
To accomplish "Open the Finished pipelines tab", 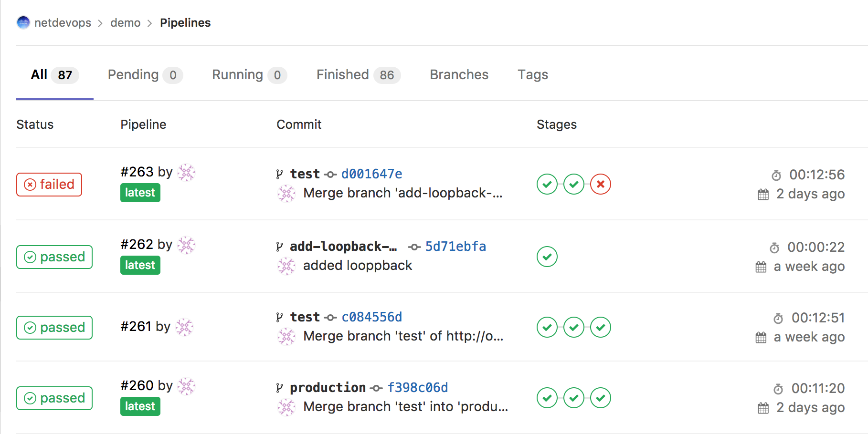I will [x=358, y=75].
